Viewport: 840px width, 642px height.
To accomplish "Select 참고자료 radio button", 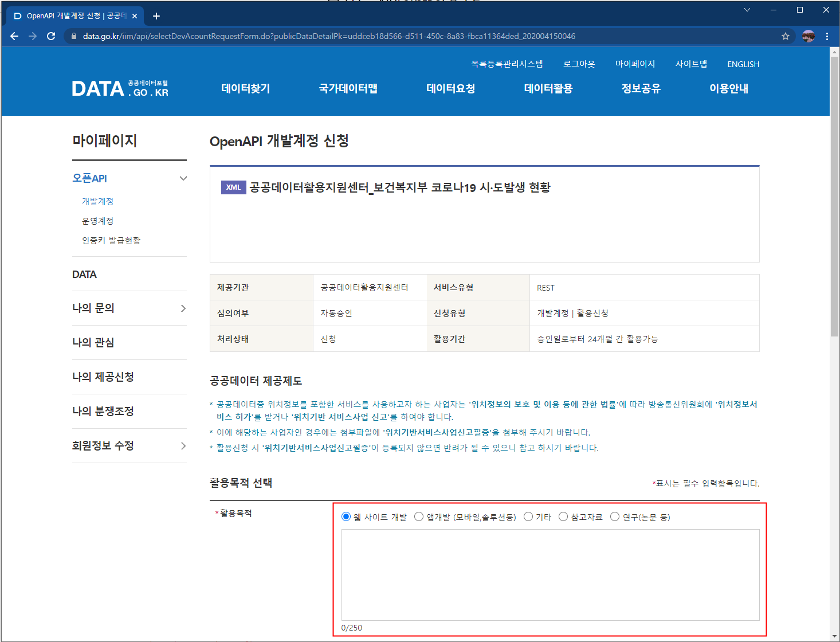I will [563, 516].
